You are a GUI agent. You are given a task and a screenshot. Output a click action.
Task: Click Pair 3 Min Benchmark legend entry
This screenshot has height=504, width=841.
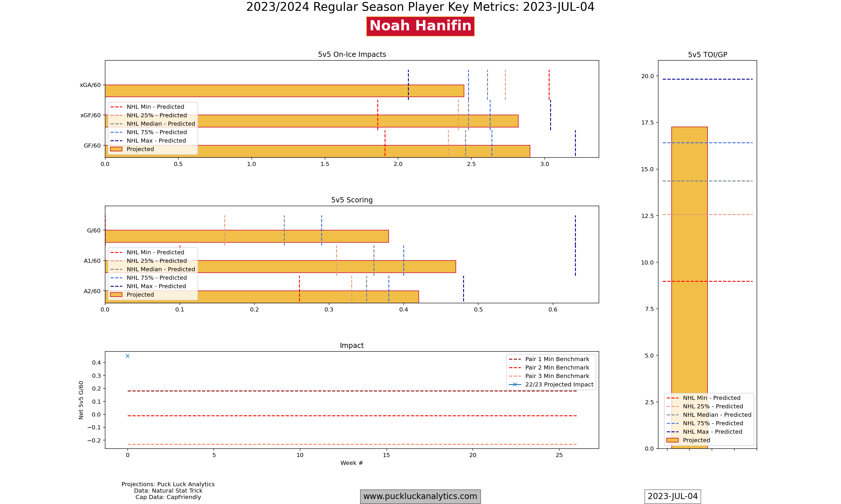click(x=557, y=376)
